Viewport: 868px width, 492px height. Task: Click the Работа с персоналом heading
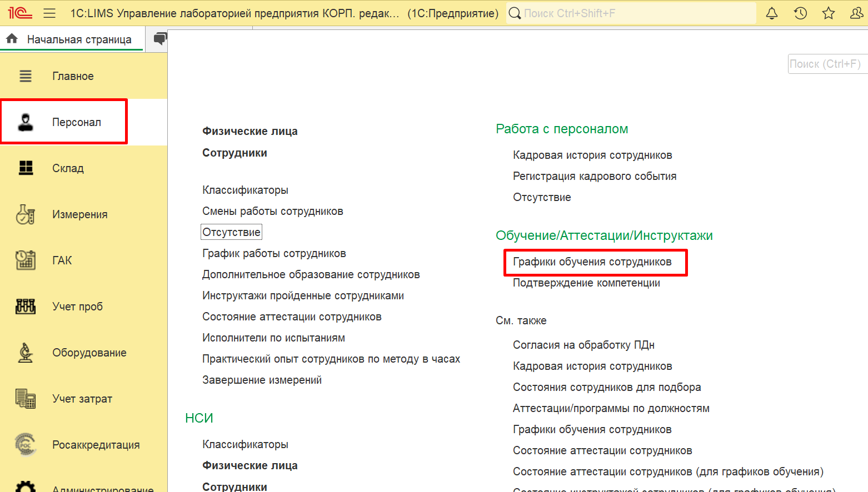[x=562, y=129]
